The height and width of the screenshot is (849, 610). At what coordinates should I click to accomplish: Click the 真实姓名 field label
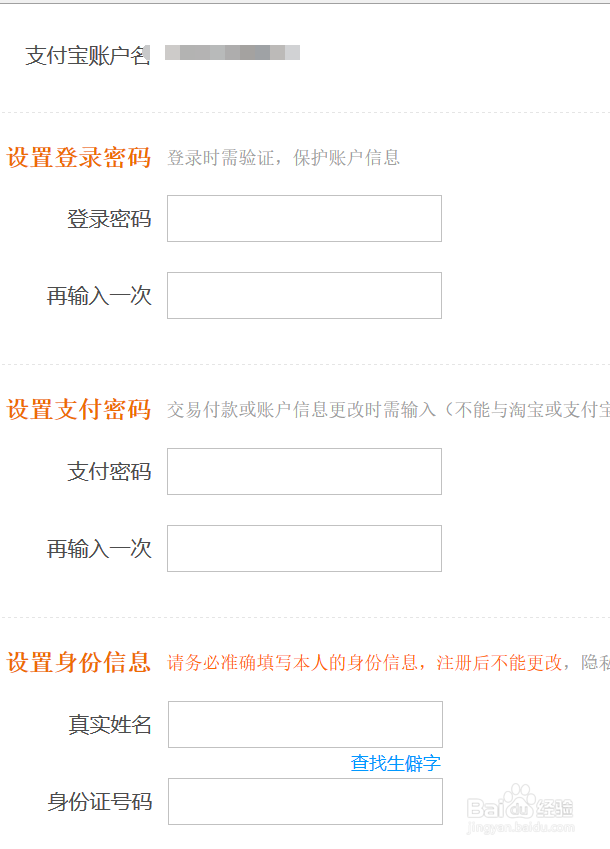(x=110, y=724)
